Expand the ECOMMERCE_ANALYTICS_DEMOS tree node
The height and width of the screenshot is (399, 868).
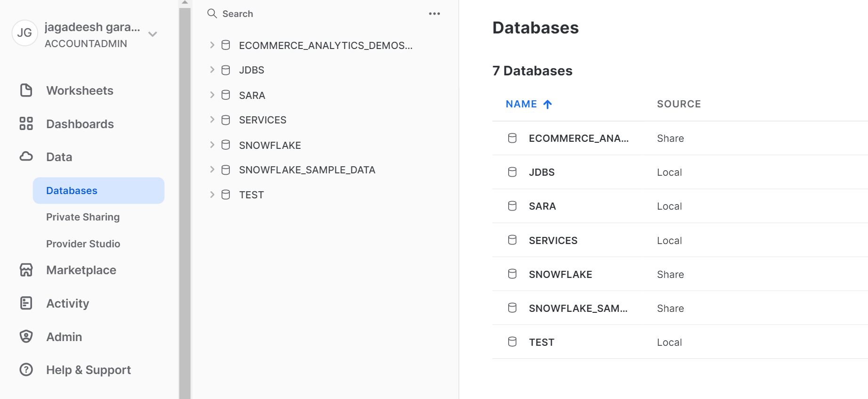[x=212, y=45]
